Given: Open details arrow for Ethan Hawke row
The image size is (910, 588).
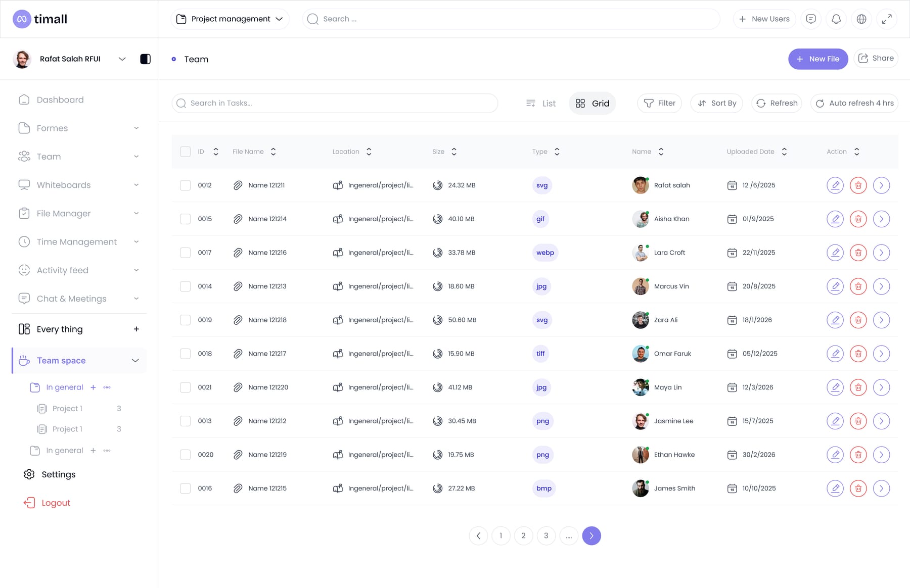Looking at the screenshot, I should click(x=881, y=455).
